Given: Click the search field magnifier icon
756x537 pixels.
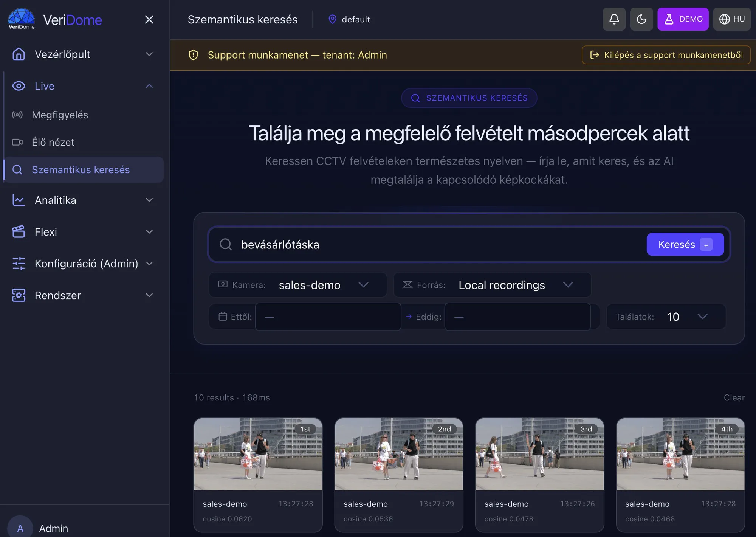Looking at the screenshot, I should tap(226, 244).
